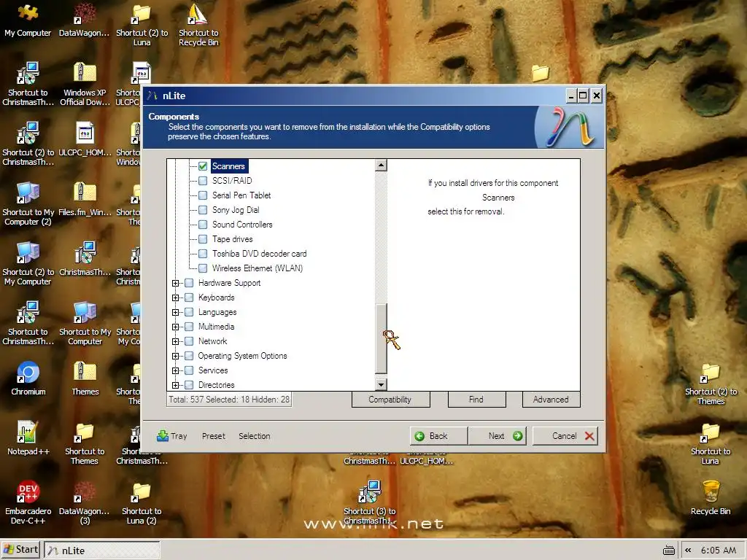Select Shortcut (2) to ChristmasTheme icon
The image size is (747, 560).
tap(28, 144)
